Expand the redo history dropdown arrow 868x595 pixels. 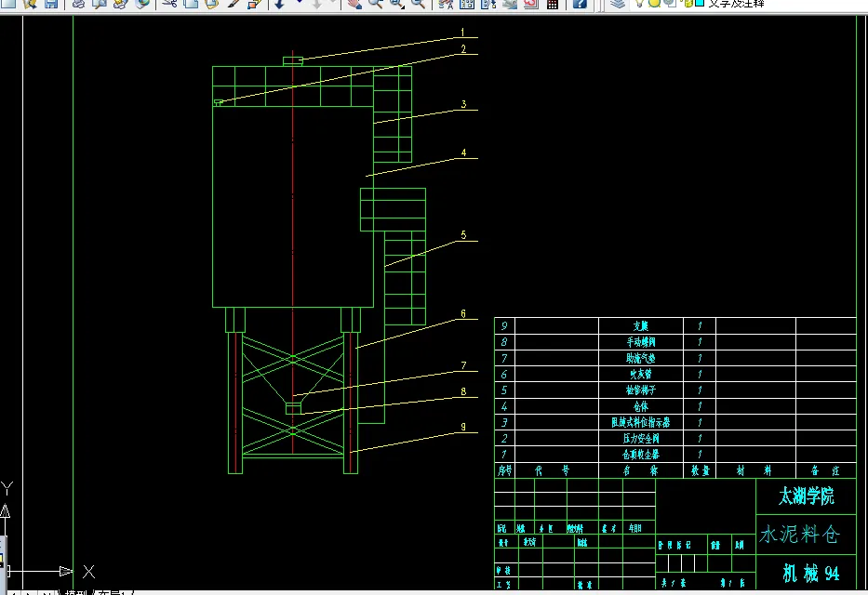point(334,2)
